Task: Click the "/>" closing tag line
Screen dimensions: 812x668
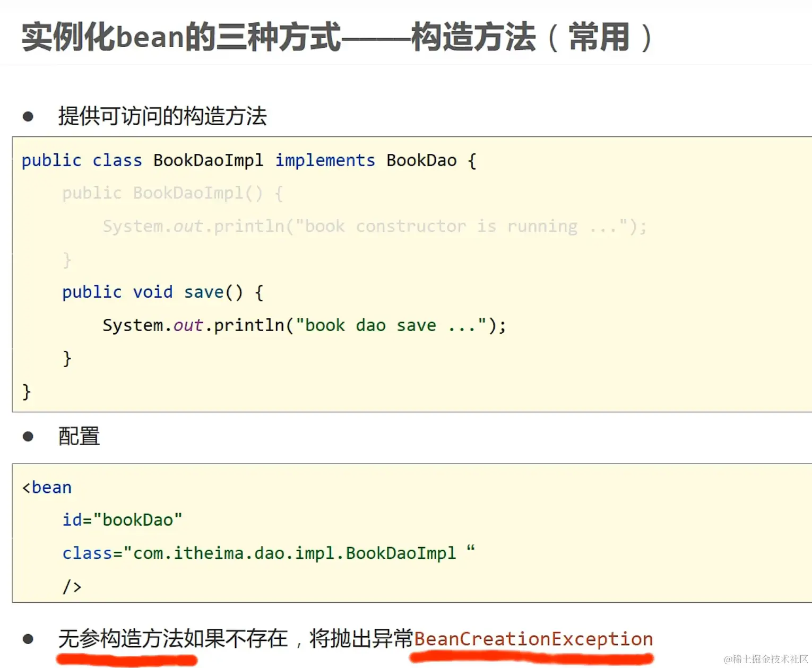Action: pos(72,586)
